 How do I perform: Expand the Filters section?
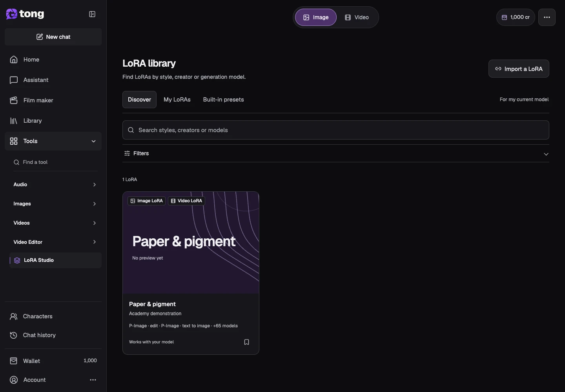tap(336, 153)
